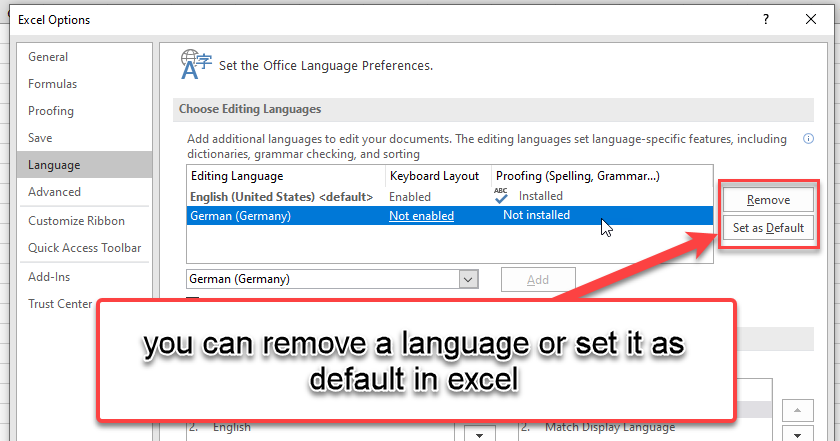
Task: Select Proofing in the sidebar
Action: coord(84,111)
